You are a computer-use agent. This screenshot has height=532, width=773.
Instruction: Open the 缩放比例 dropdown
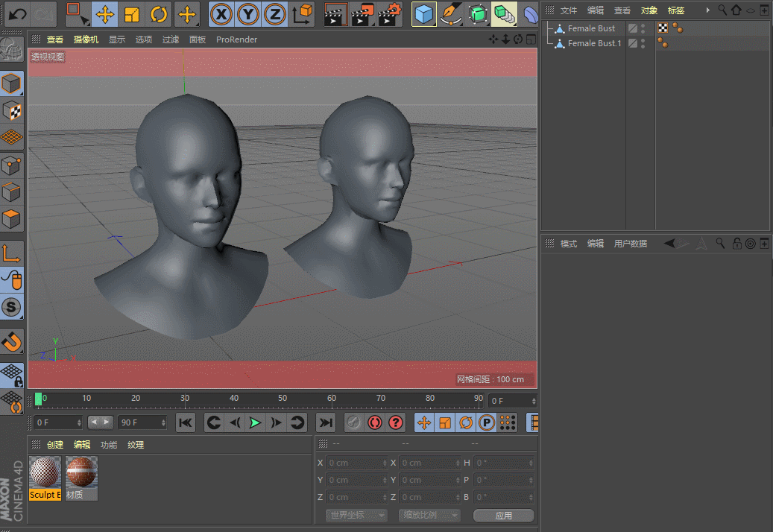tap(429, 516)
